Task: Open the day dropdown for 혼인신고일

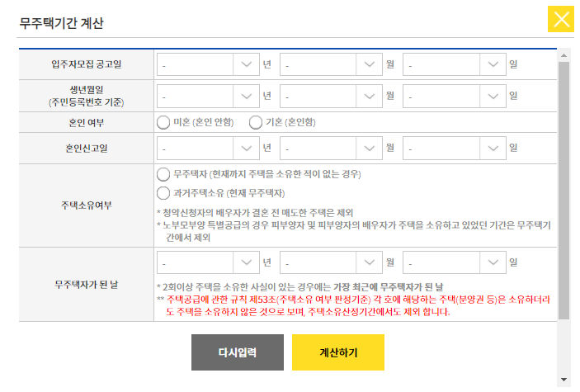Action: [455, 148]
